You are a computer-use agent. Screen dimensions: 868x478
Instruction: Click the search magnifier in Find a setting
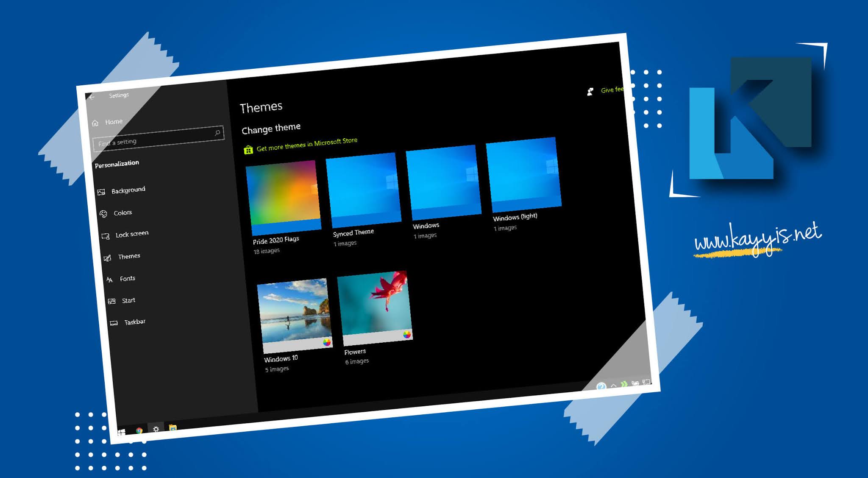pos(217,133)
